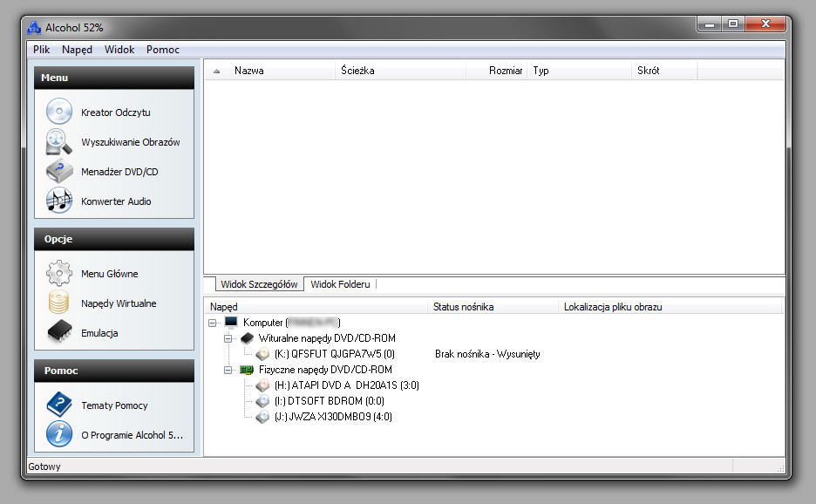Click the Opcje panel header
This screenshot has width=816, height=504.
[x=114, y=239]
